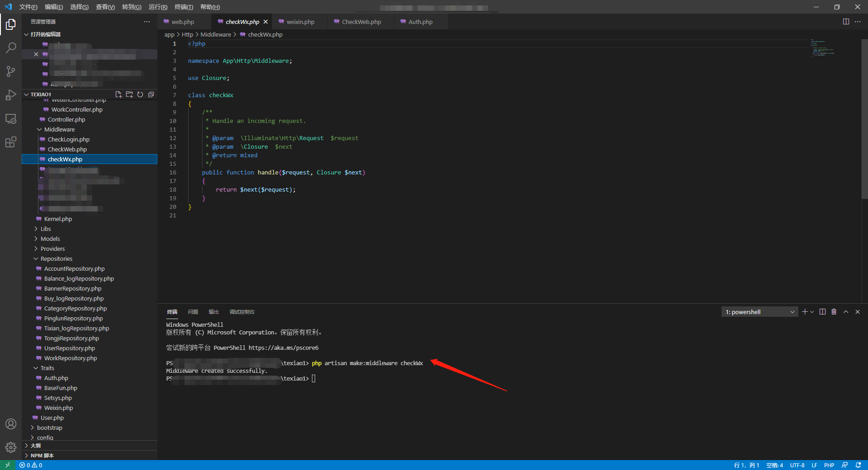Click the Middleware breadcrumb segment
This screenshot has width=868, height=470.
tap(216, 34)
